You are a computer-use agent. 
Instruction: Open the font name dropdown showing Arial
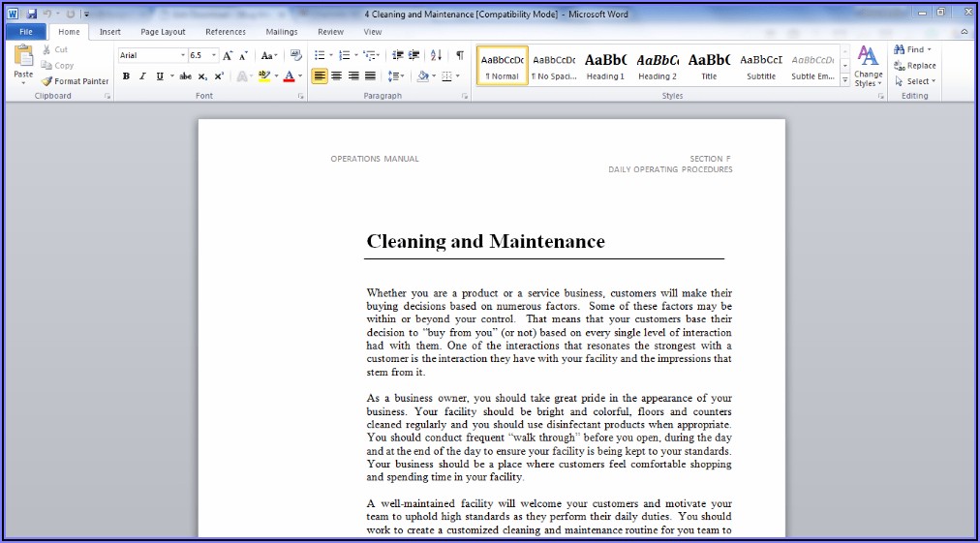pyautogui.click(x=182, y=56)
